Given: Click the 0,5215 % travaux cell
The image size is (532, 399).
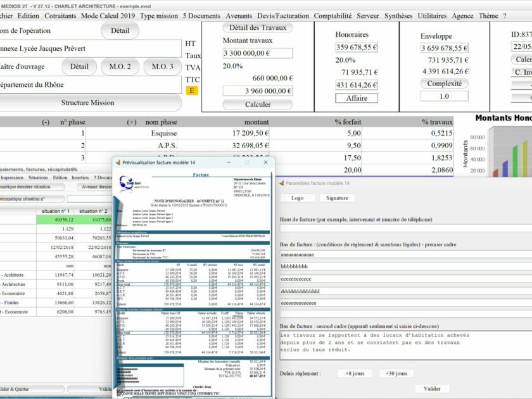Looking at the screenshot, I should click(407, 134).
